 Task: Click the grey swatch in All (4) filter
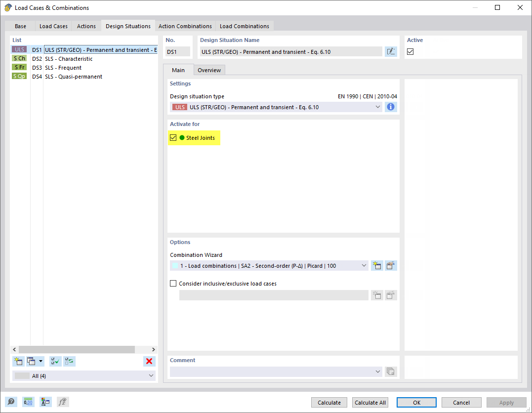22,375
